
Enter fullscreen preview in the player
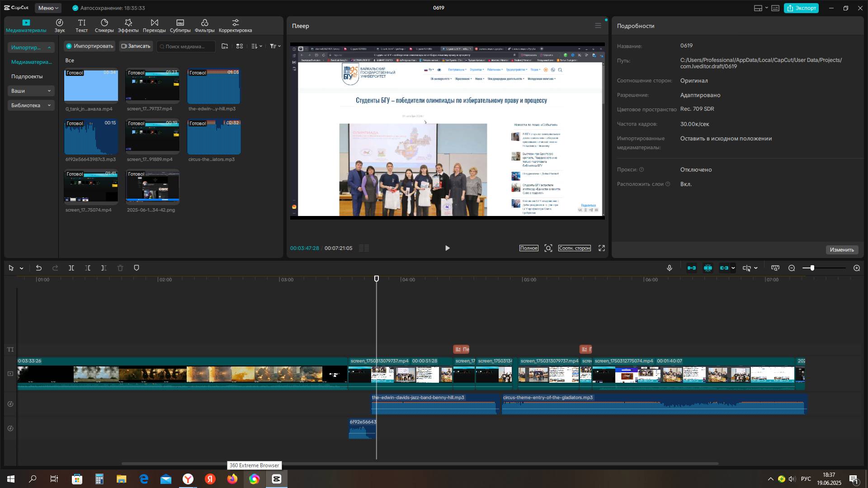click(602, 248)
